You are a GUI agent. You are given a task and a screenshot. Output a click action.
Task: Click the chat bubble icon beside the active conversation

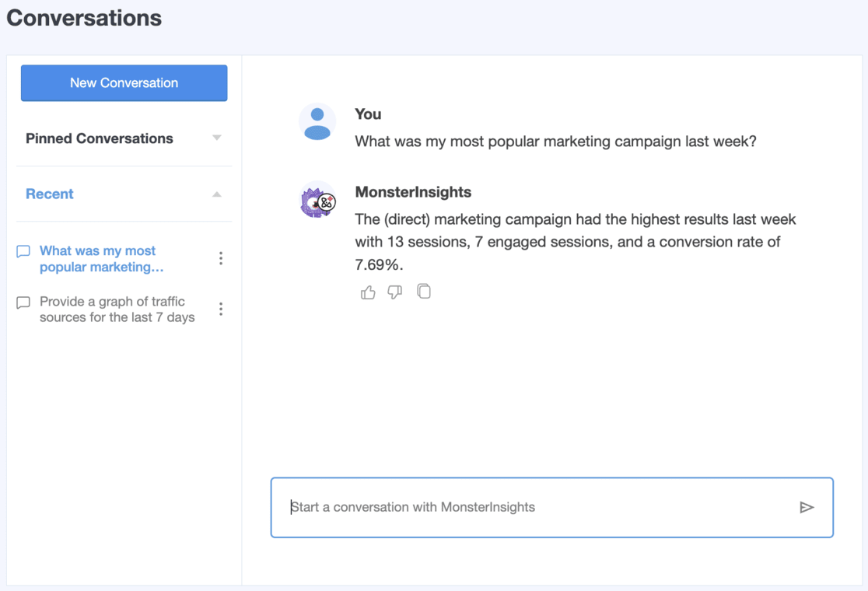click(x=23, y=250)
